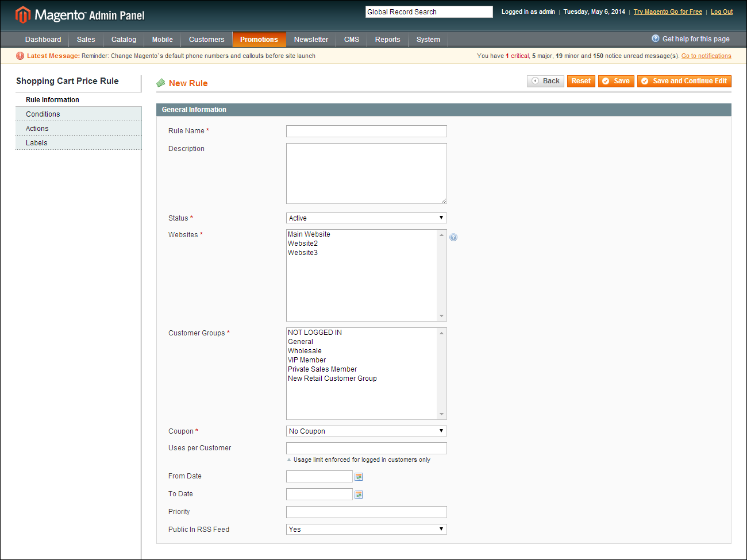
Task: Click the help icon in navigation bar
Action: (656, 38)
